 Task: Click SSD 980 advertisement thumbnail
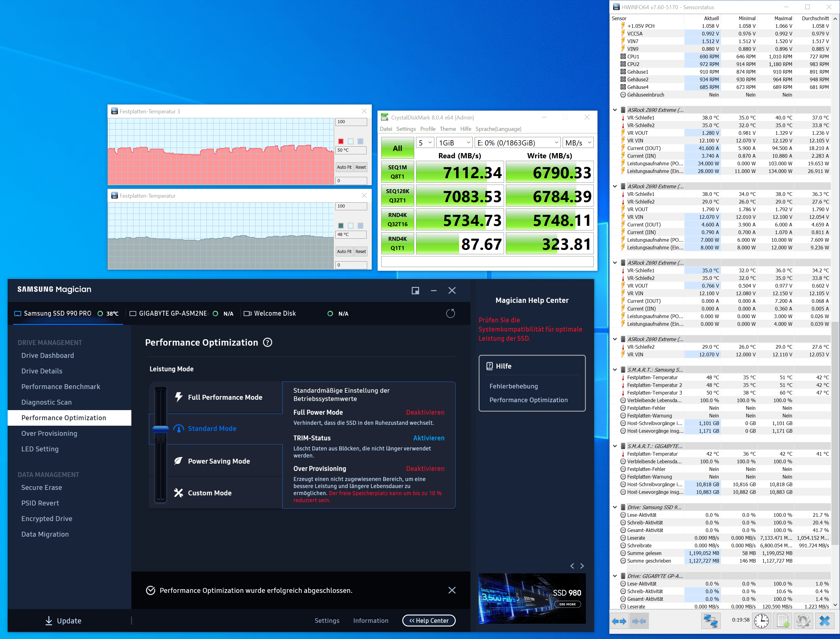pos(532,599)
